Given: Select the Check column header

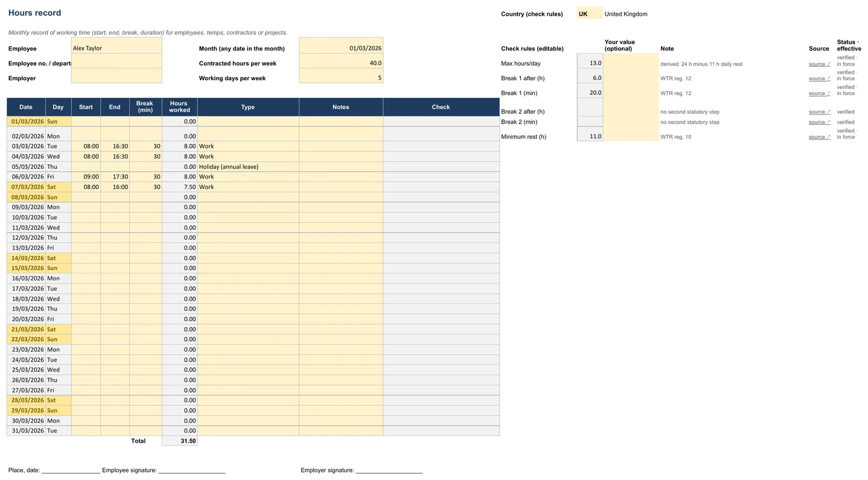Looking at the screenshot, I should (441, 107).
